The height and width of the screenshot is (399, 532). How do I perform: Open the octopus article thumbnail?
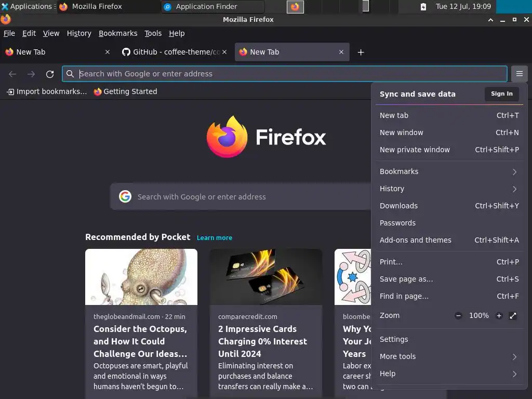pyautogui.click(x=141, y=277)
